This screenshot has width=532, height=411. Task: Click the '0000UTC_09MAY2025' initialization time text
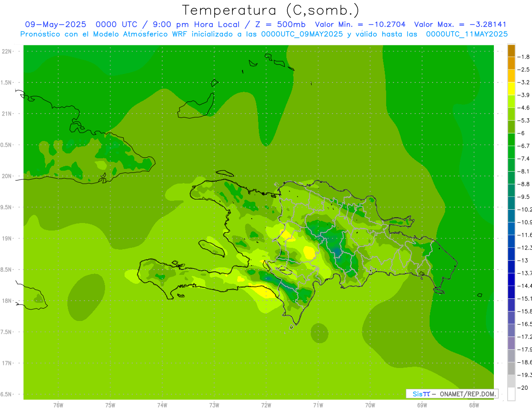[x=302, y=34]
